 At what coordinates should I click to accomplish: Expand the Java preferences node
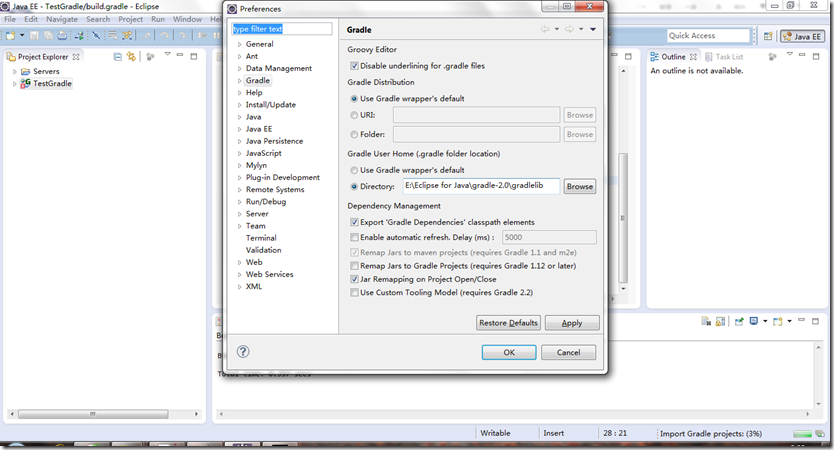coord(239,117)
